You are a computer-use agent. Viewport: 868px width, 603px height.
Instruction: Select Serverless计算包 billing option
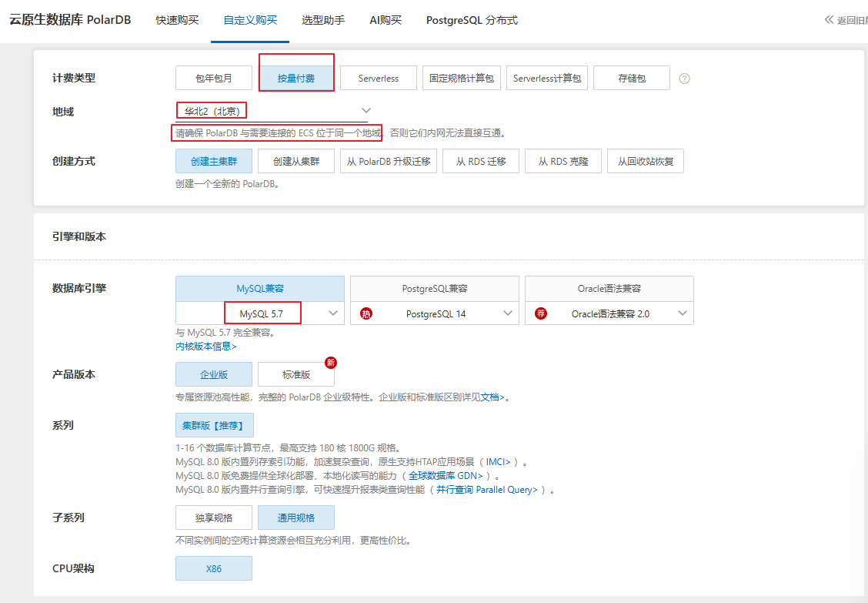(x=547, y=78)
